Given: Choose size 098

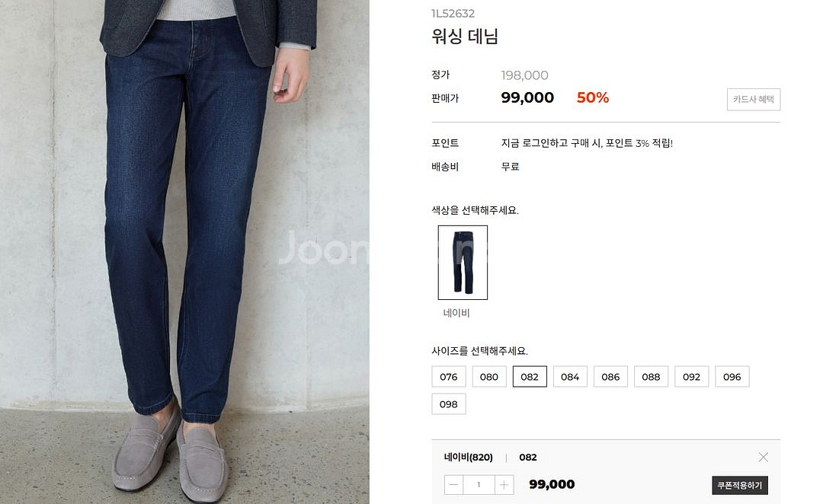Looking at the screenshot, I should [448, 404].
